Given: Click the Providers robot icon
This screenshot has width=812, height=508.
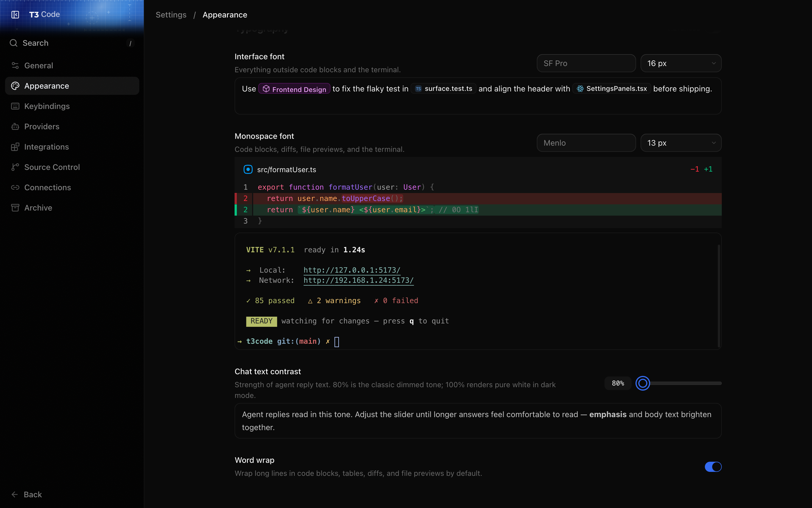Looking at the screenshot, I should pyautogui.click(x=15, y=127).
